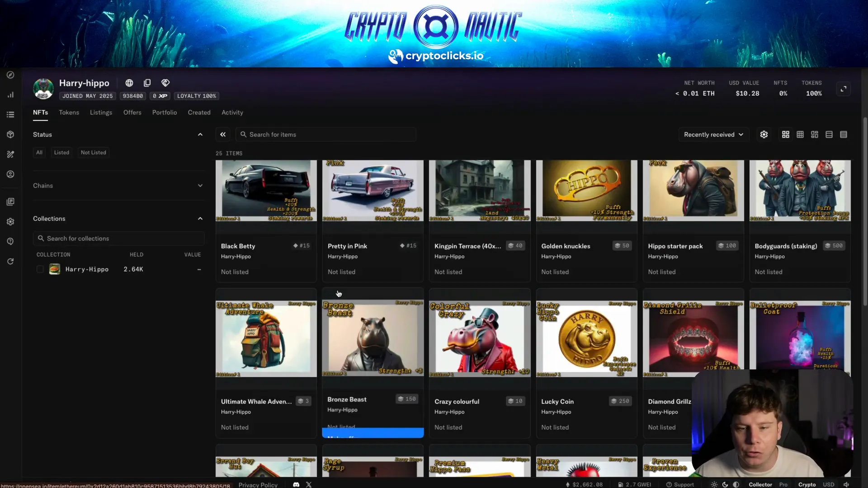This screenshot has width=868, height=488.
Task: Open the Tokens tab
Action: click(69, 113)
